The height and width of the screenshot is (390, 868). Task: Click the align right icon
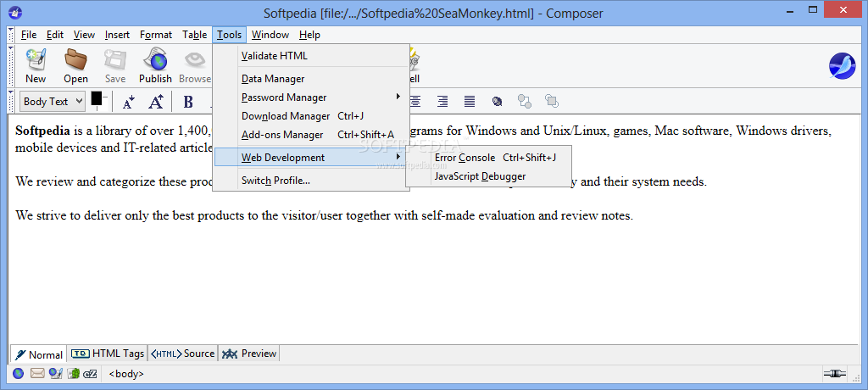coord(442,101)
